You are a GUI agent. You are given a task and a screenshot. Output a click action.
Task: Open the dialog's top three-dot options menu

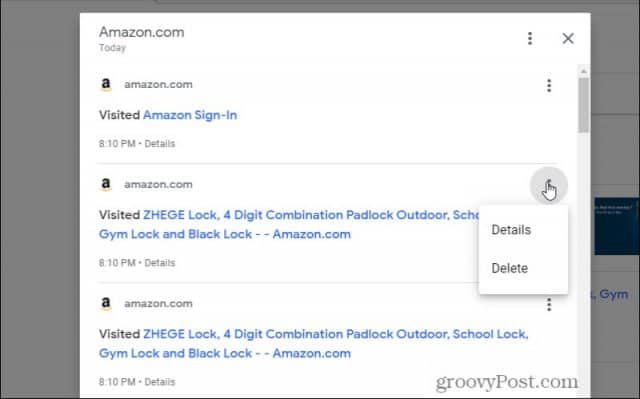530,38
